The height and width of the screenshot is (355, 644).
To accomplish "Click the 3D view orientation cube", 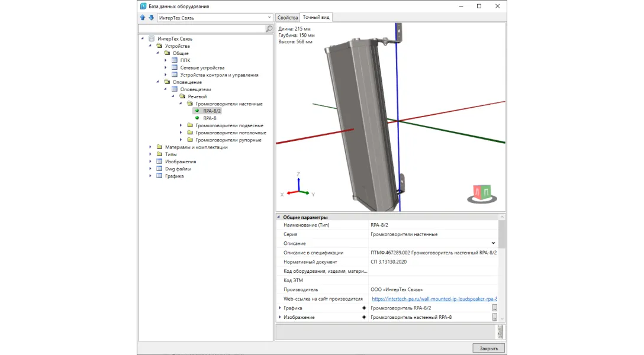I will (482, 193).
